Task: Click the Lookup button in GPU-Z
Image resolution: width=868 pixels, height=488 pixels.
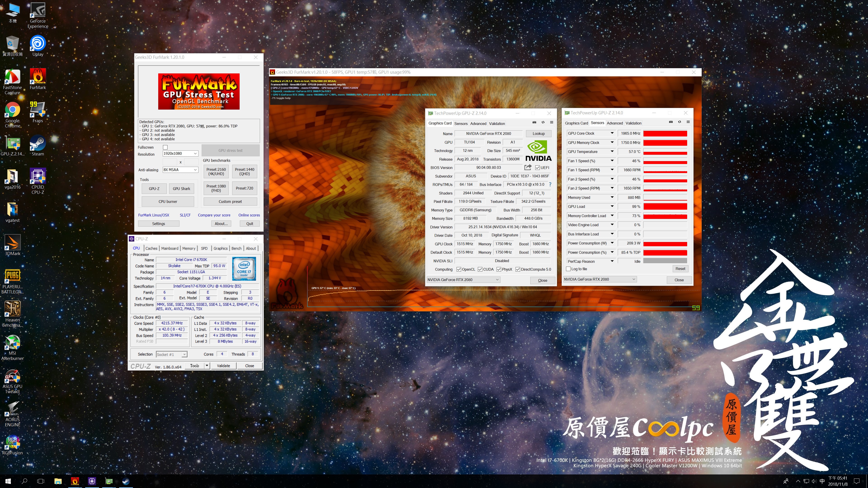Action: click(x=538, y=134)
